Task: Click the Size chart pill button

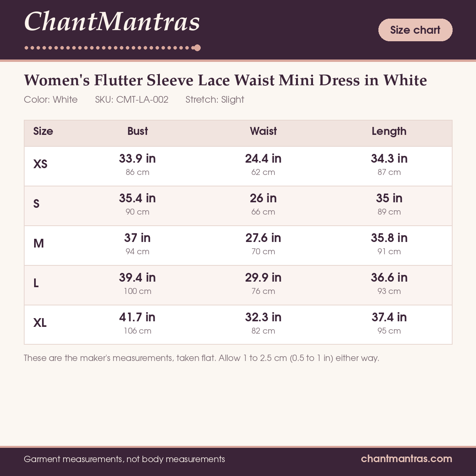Action: coord(415,30)
